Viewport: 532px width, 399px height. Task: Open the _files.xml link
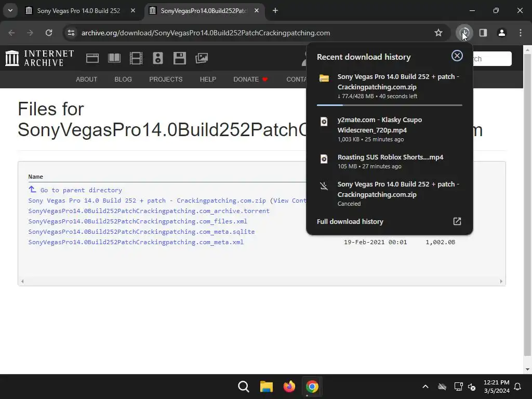point(138,221)
